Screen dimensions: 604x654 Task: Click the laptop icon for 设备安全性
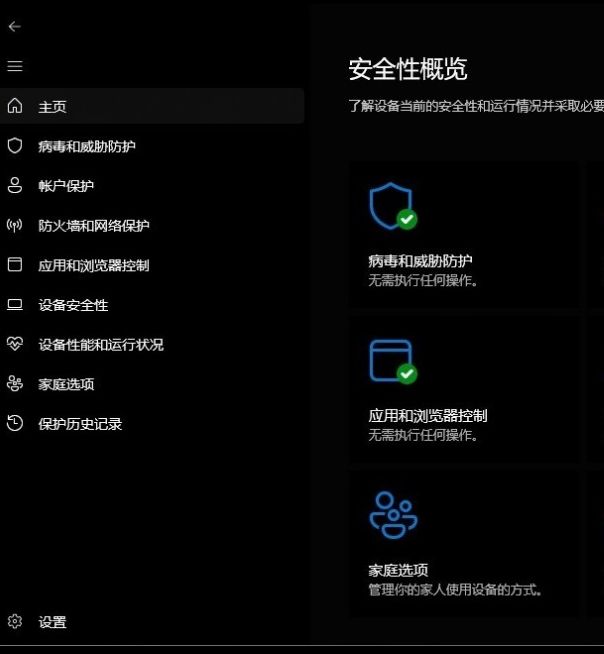pos(15,304)
